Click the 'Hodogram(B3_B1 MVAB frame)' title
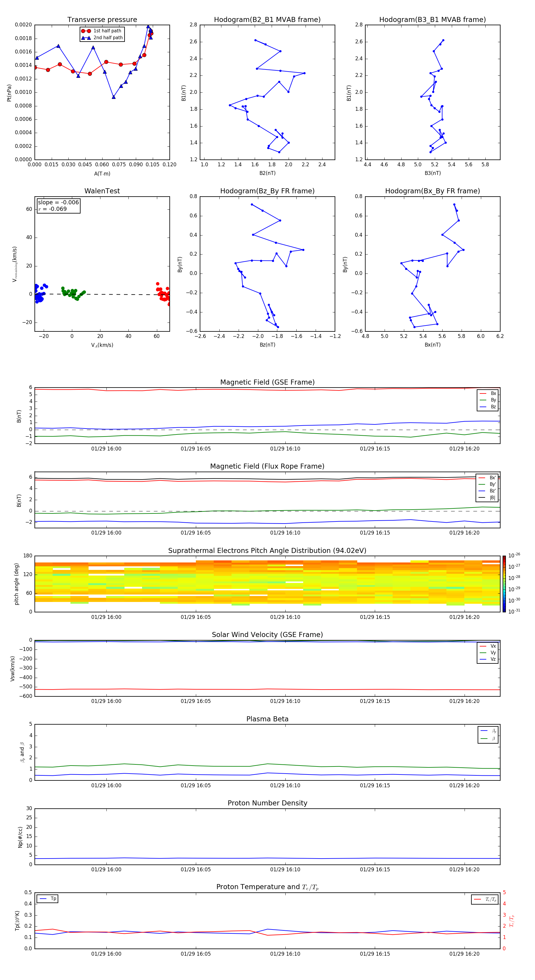This screenshot has width=535, height=980. [x=432, y=20]
